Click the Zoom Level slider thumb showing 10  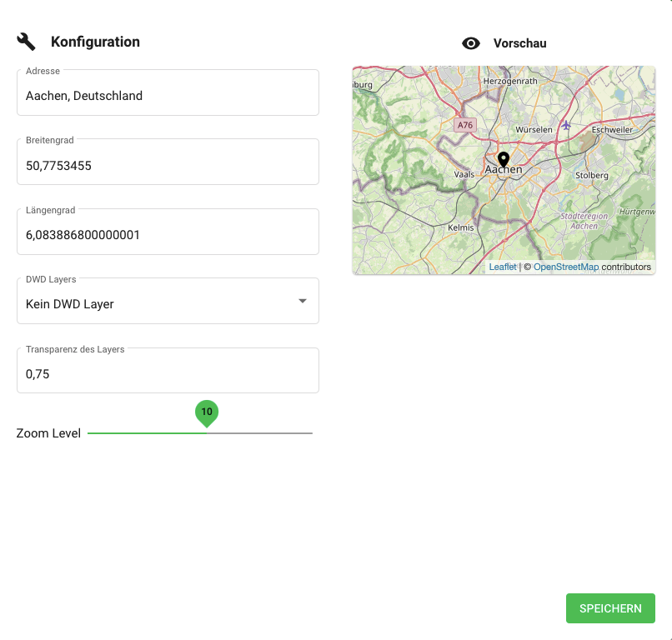(x=207, y=432)
